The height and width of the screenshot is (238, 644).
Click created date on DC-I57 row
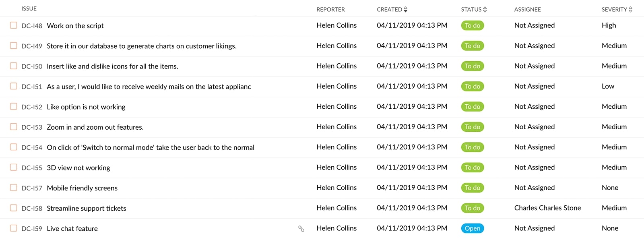[412, 188]
